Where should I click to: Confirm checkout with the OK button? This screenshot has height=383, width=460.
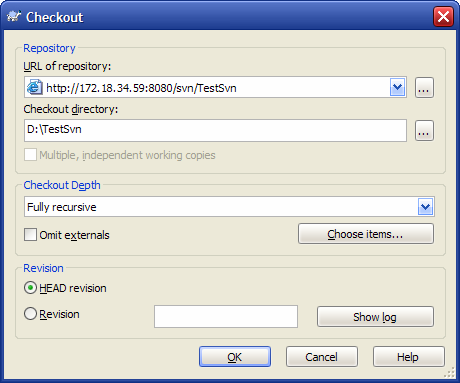coord(235,357)
